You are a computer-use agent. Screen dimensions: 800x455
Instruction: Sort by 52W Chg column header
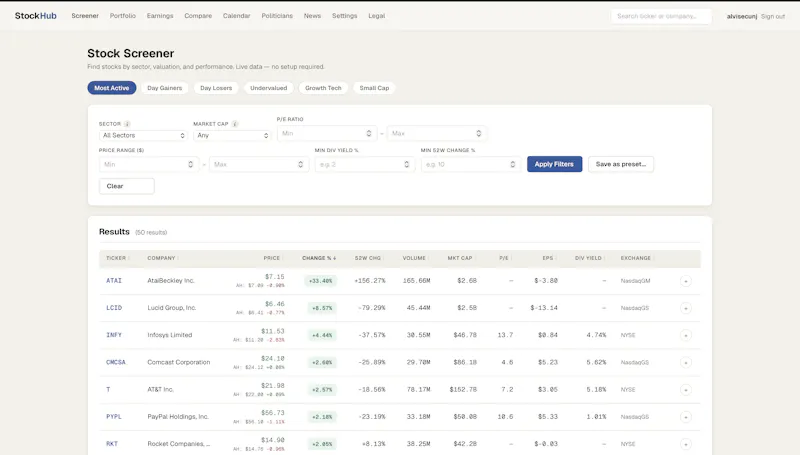pos(369,258)
